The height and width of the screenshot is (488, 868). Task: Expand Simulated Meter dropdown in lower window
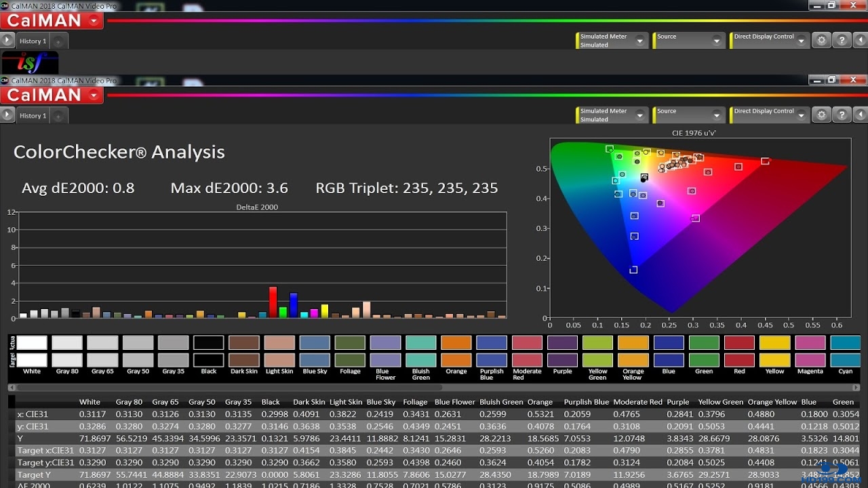point(639,116)
